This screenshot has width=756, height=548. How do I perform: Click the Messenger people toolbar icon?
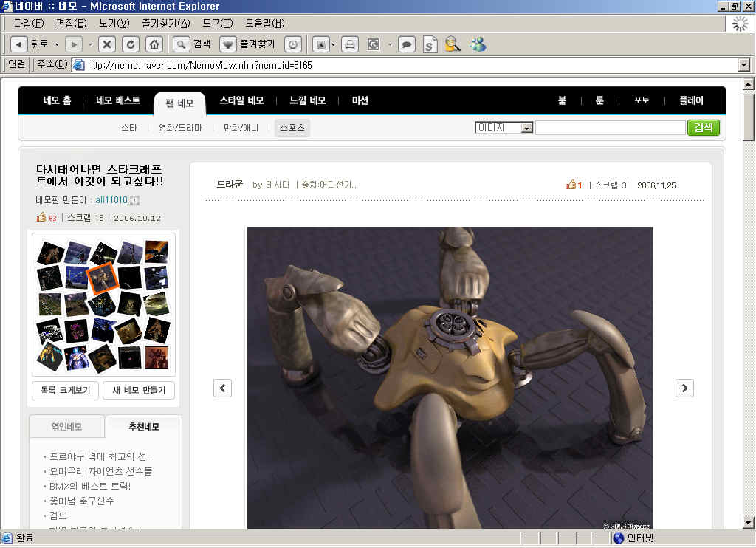tap(478, 44)
